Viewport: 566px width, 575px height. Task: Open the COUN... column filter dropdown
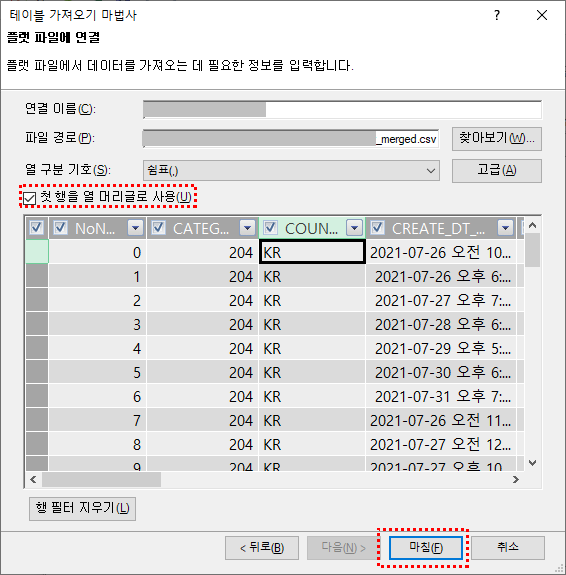(x=354, y=228)
